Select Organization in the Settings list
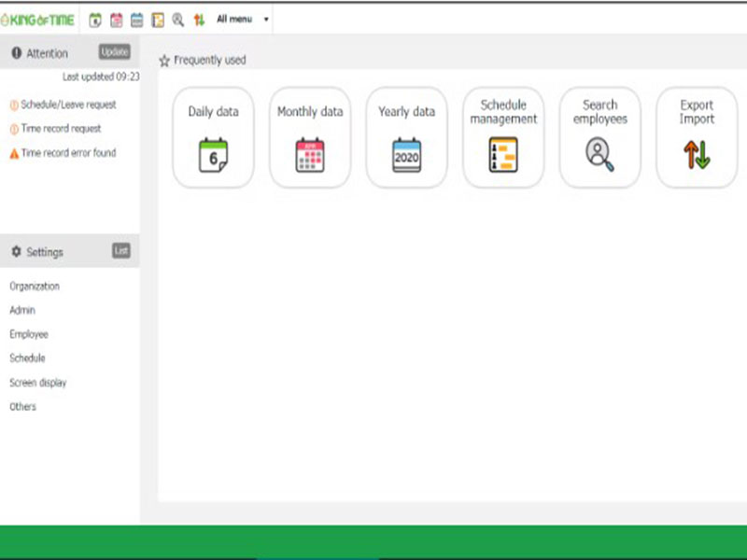 point(35,287)
